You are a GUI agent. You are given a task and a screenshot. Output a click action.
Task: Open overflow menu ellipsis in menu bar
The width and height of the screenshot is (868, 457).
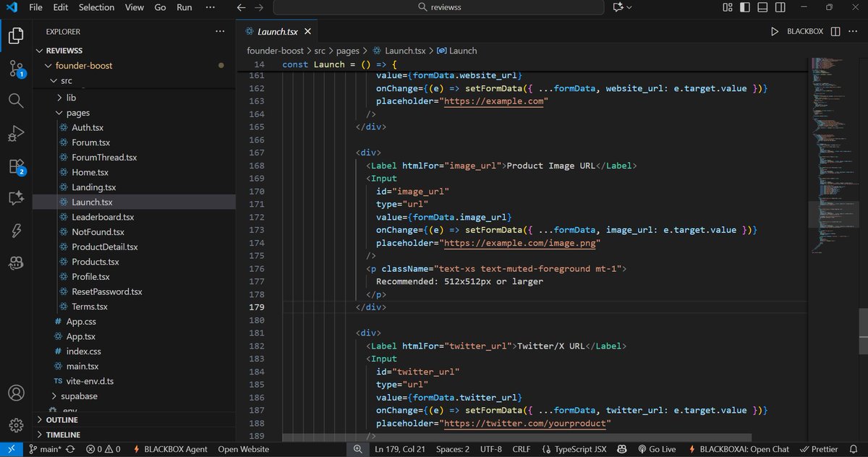coord(210,7)
